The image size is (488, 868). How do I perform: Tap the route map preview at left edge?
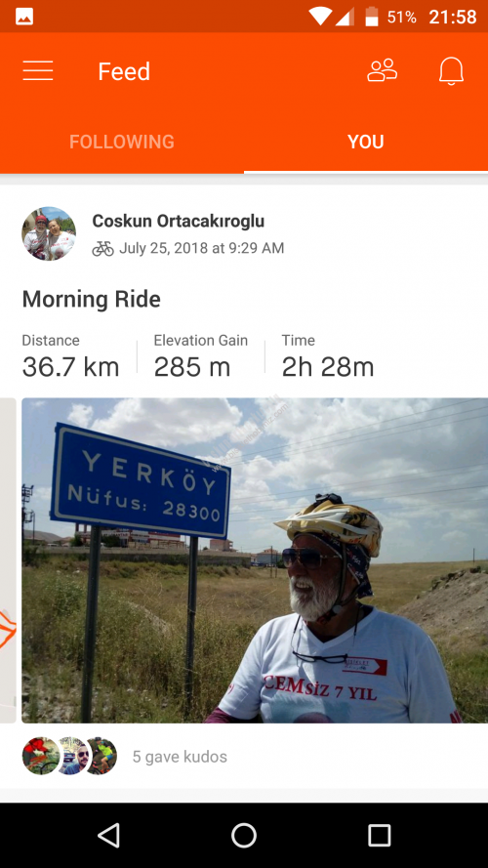pyautogui.click(x=8, y=560)
